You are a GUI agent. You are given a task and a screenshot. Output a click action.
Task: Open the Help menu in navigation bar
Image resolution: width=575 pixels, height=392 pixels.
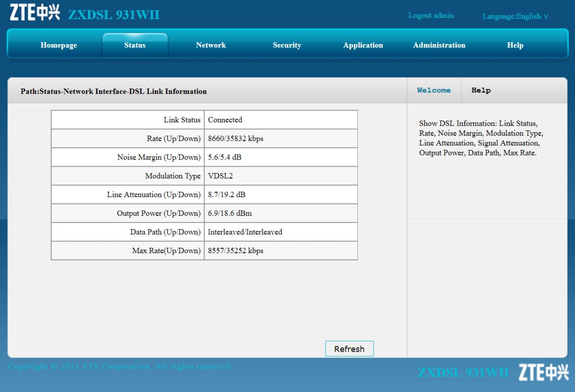click(515, 45)
